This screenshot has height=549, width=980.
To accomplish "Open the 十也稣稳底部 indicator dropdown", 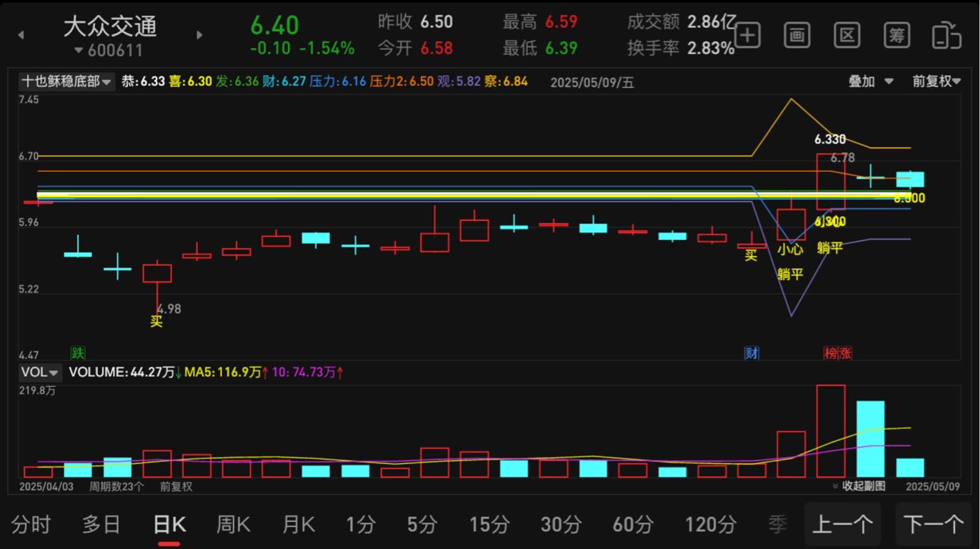I will pyautogui.click(x=66, y=81).
